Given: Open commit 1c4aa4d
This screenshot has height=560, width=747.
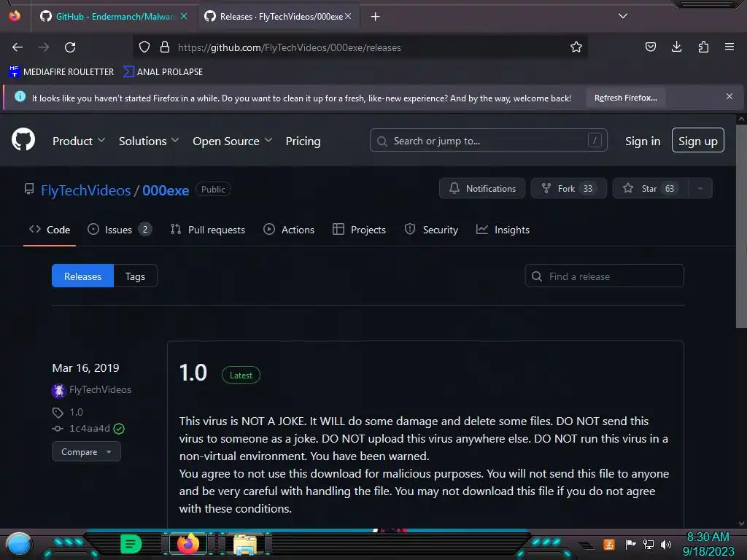Looking at the screenshot, I should coord(90,429).
